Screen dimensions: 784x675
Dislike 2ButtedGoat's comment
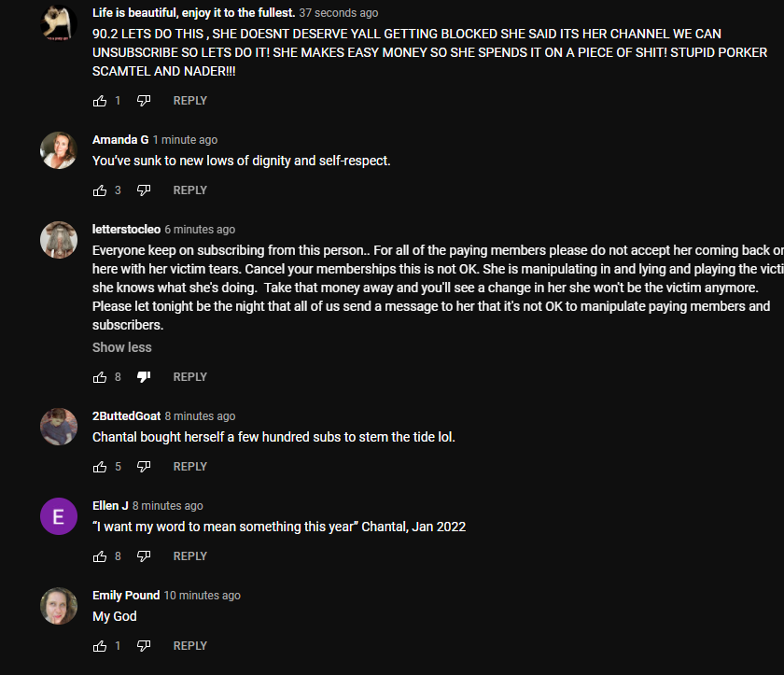pyautogui.click(x=144, y=467)
